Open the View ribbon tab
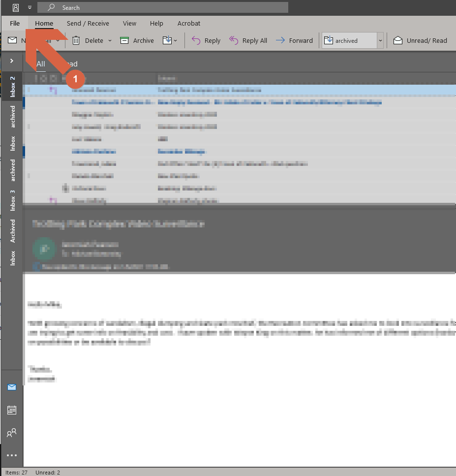The width and height of the screenshot is (456, 476). coord(129,23)
